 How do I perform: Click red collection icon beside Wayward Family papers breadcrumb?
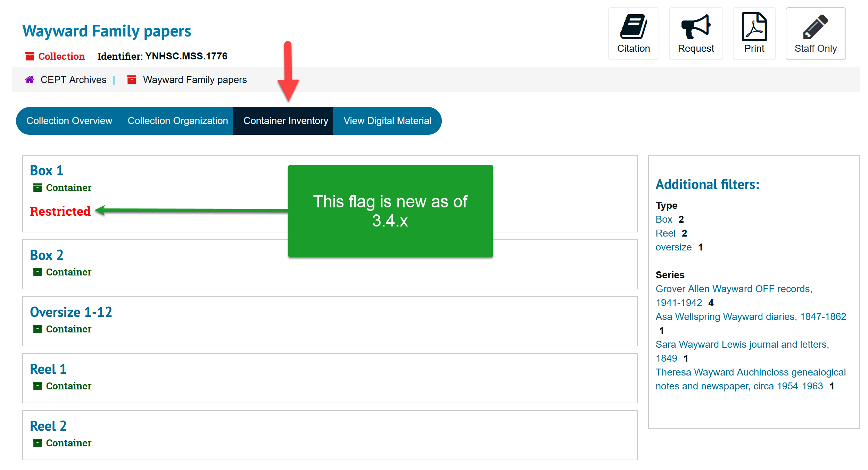click(132, 80)
